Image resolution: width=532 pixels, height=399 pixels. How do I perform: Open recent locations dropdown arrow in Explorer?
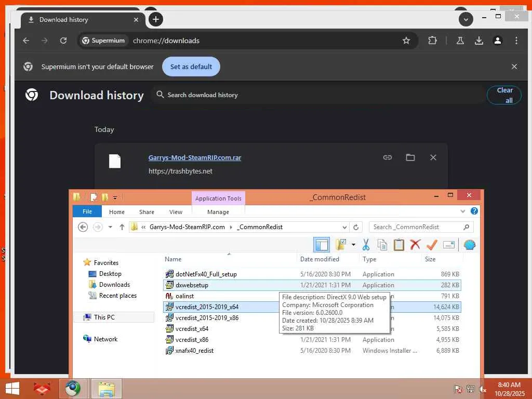click(x=110, y=227)
